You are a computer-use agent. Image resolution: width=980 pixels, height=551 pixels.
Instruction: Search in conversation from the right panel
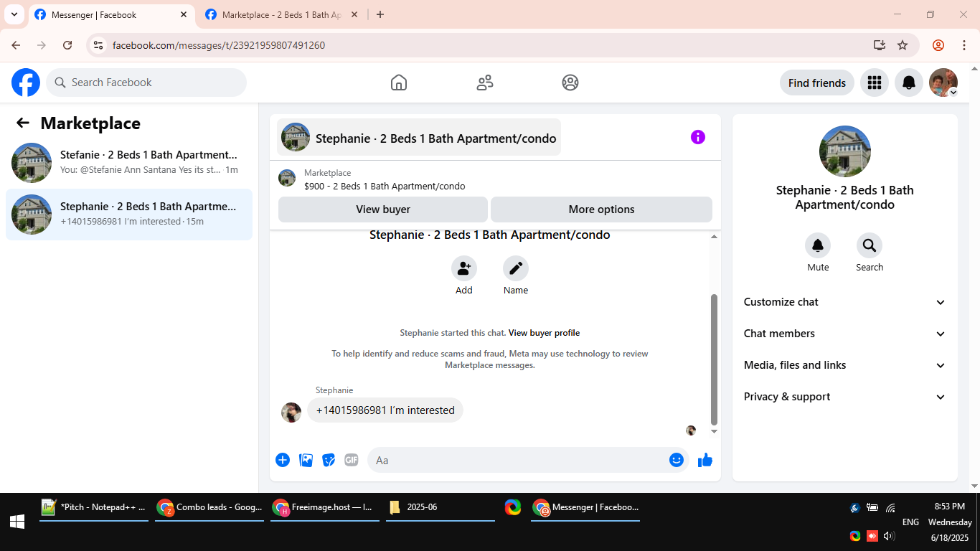(x=870, y=246)
